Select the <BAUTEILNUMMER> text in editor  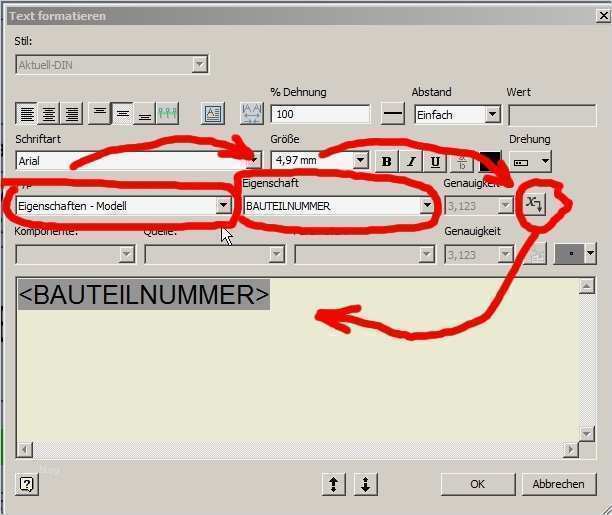coord(144,294)
